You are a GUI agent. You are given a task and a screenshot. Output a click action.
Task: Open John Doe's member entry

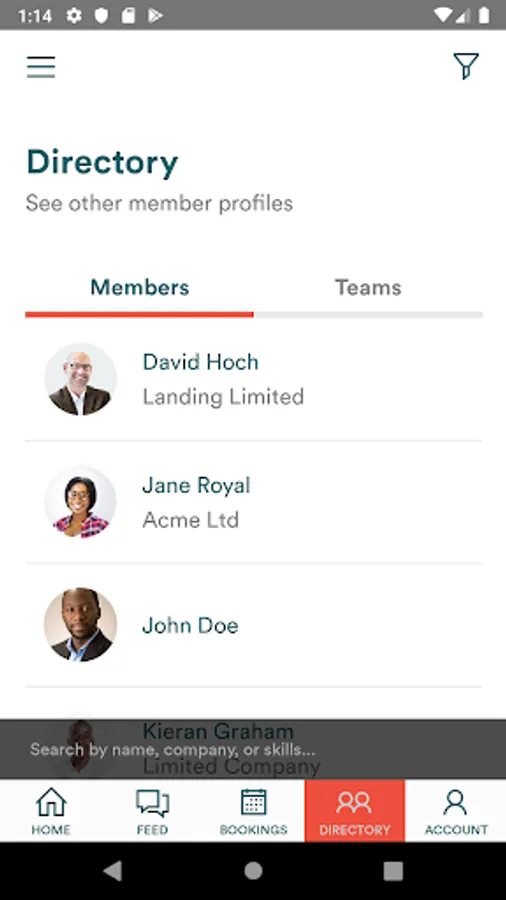(253, 625)
